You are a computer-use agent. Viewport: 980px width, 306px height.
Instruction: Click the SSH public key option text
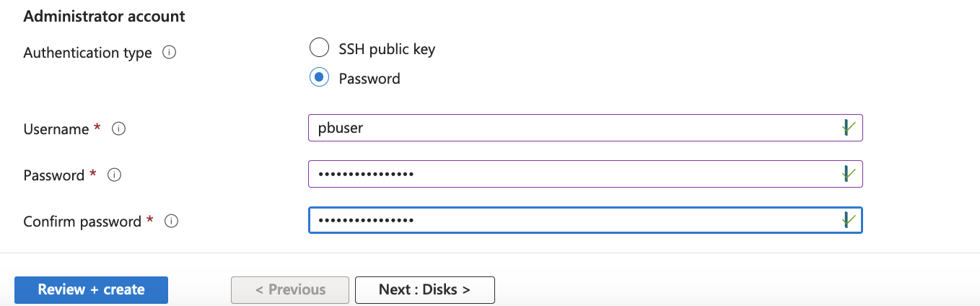point(387,49)
